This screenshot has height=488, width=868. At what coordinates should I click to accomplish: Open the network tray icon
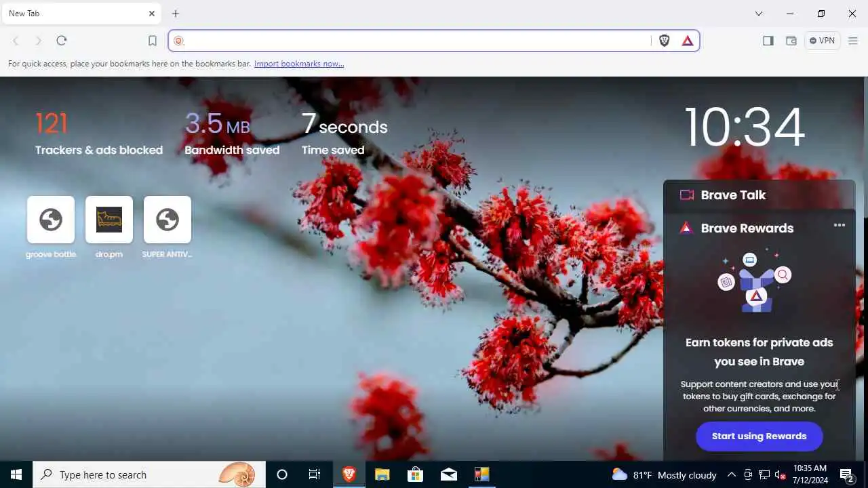764,475
